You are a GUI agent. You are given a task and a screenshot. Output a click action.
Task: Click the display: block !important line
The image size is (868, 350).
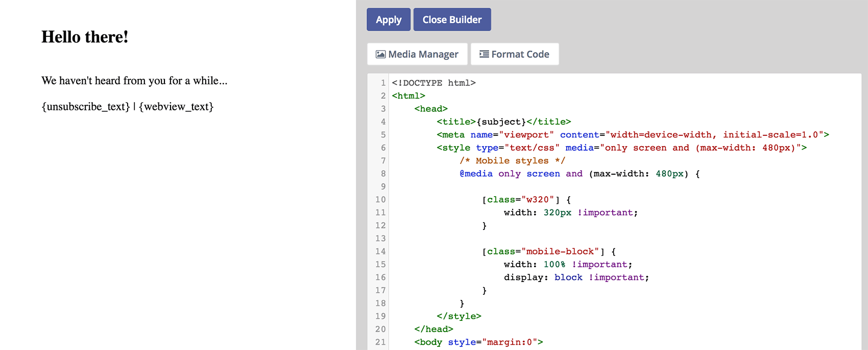tap(576, 277)
